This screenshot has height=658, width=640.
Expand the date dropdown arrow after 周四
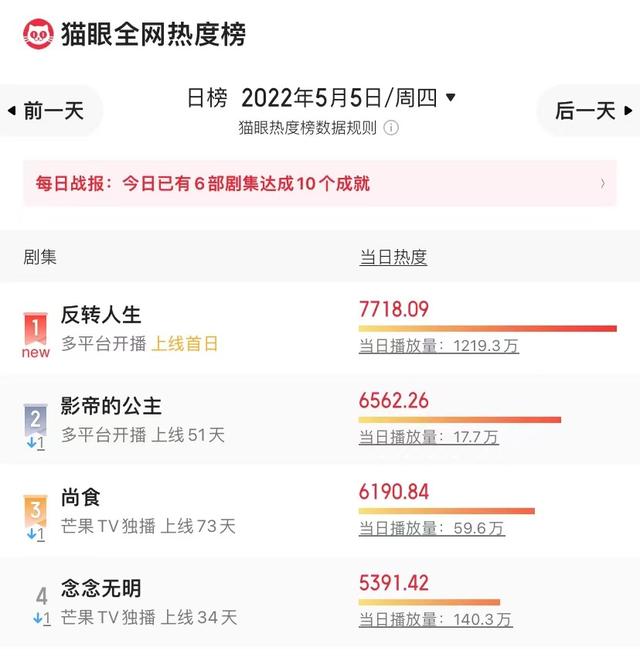click(x=450, y=97)
